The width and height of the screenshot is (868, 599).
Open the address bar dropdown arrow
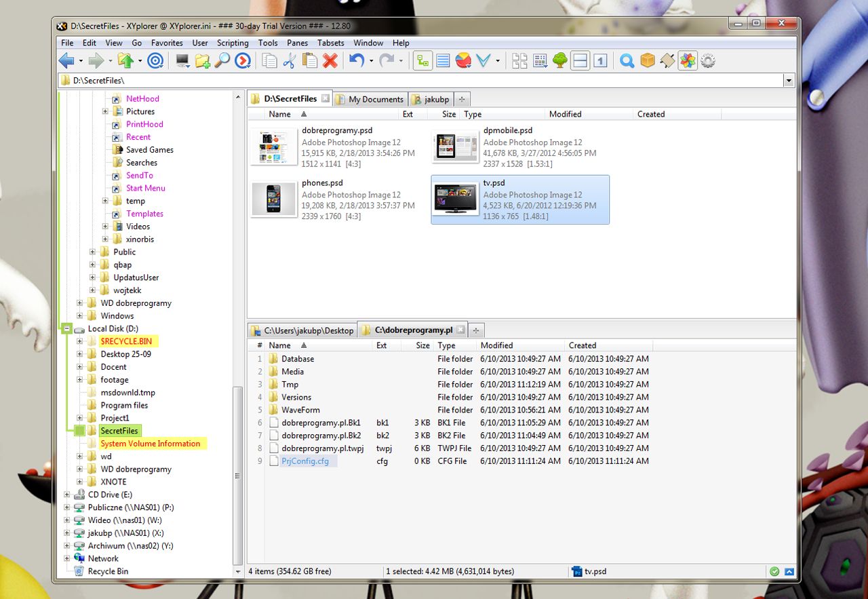(x=788, y=81)
